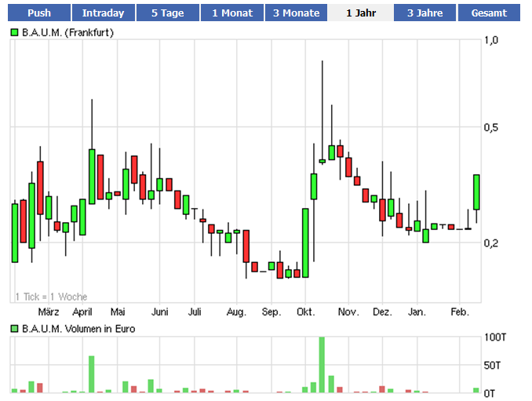532x401 pixels.
Task: Switch to the Push tab
Action: (x=39, y=13)
